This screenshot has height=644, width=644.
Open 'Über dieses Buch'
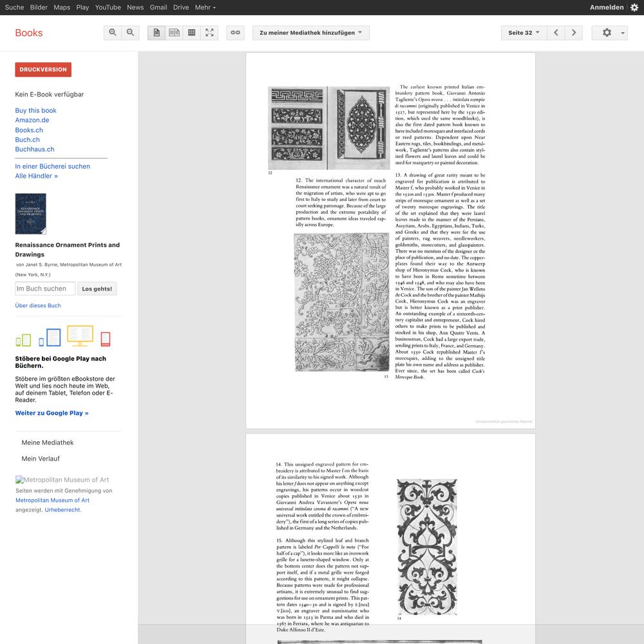pos(38,305)
